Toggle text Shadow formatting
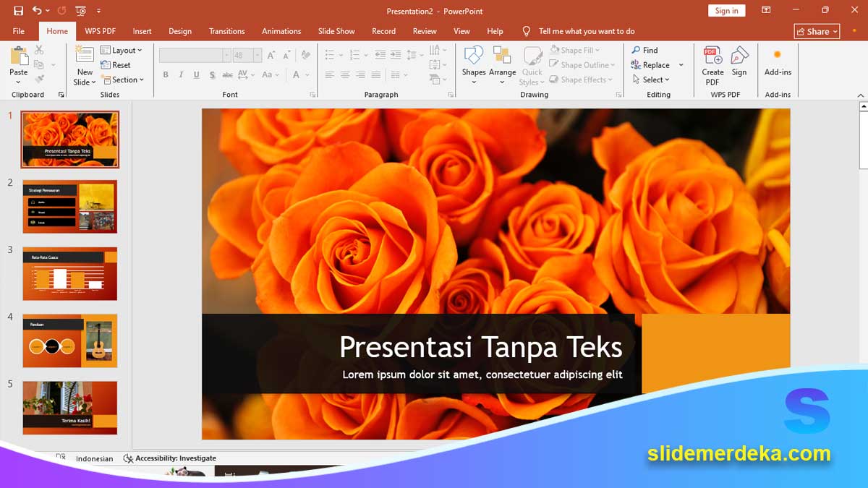Screen dimensions: 868x488 point(212,74)
